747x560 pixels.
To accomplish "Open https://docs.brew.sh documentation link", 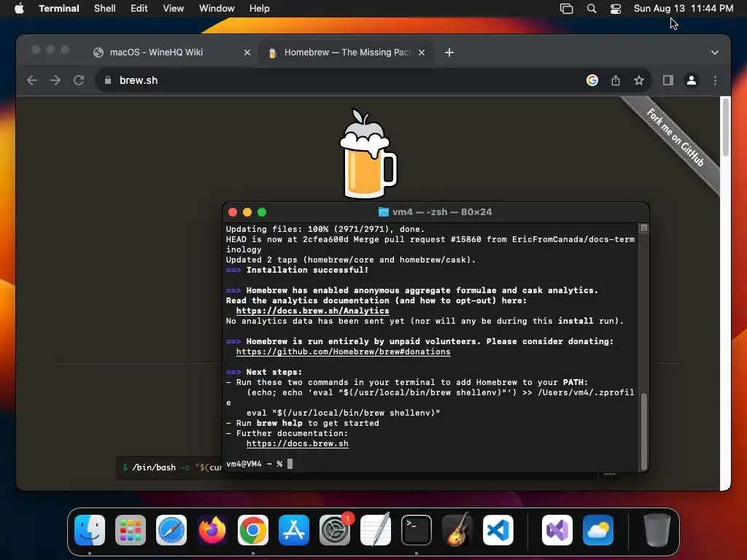I will (298, 444).
